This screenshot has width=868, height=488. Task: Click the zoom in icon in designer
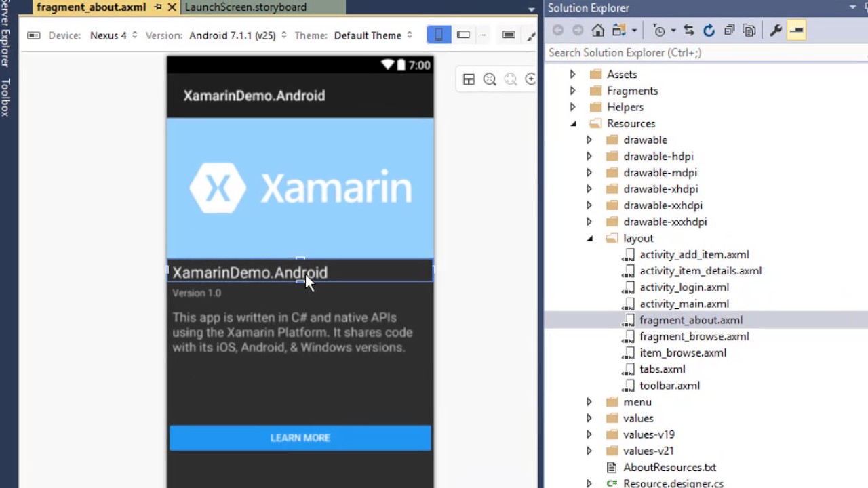click(530, 79)
